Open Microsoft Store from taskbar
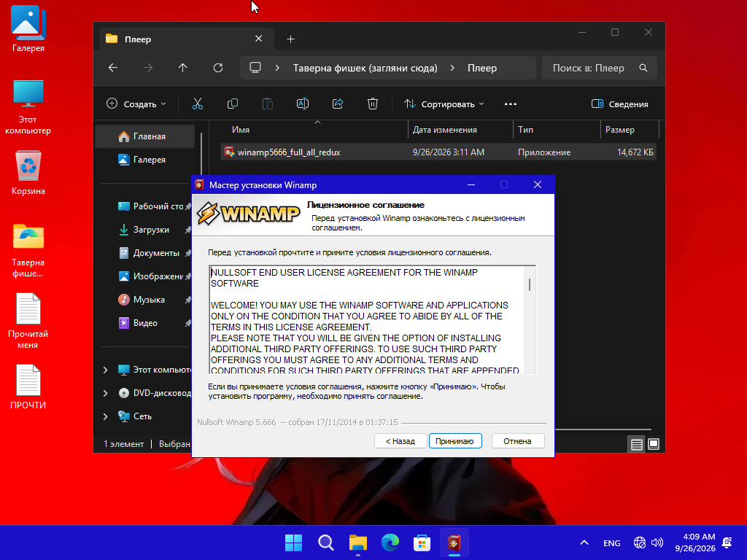This screenshot has width=747, height=560. point(422,542)
